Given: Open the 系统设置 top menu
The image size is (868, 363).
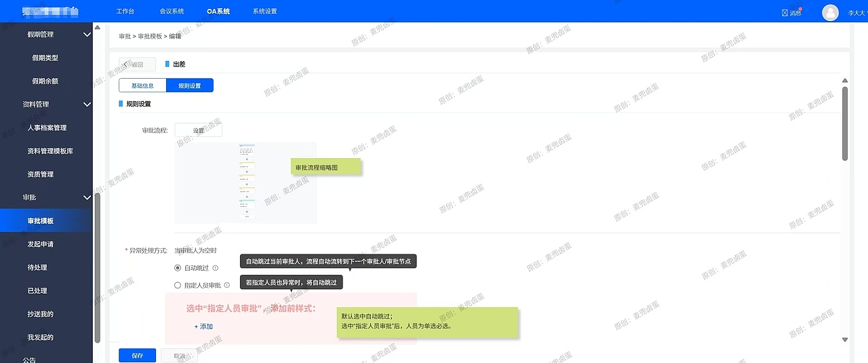Looking at the screenshot, I should pyautogui.click(x=264, y=12).
